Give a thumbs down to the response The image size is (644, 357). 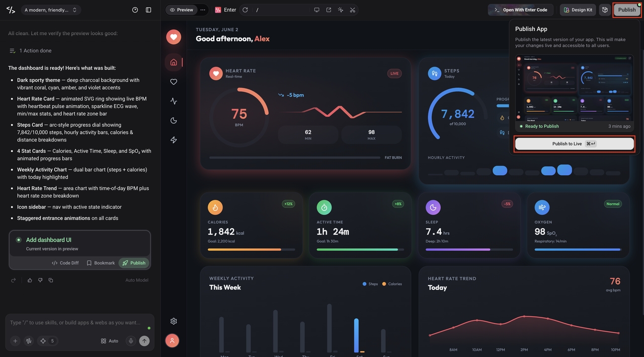coord(40,280)
